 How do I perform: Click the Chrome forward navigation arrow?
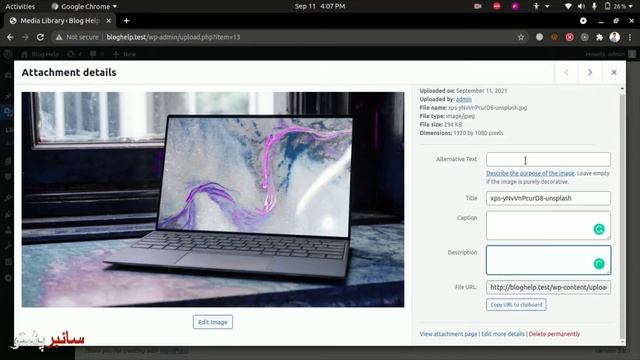25,37
